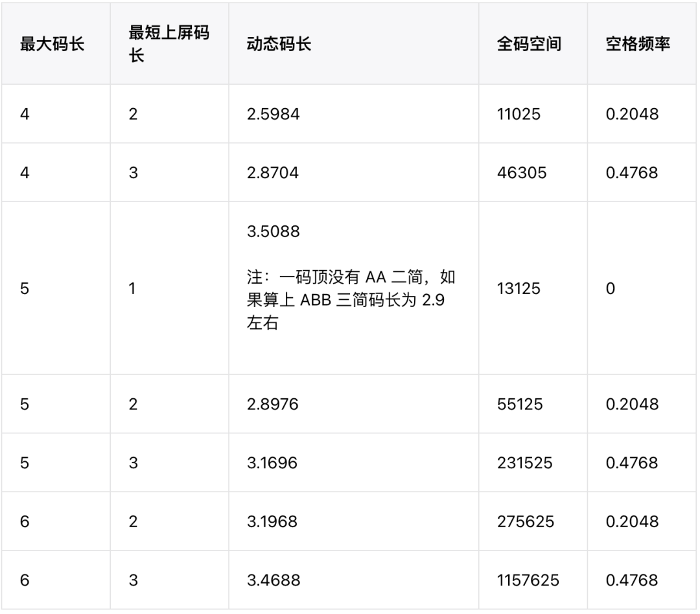Click 最大码长 value 6 in the 3.1968 row
700x614 pixels.
click(x=25, y=521)
